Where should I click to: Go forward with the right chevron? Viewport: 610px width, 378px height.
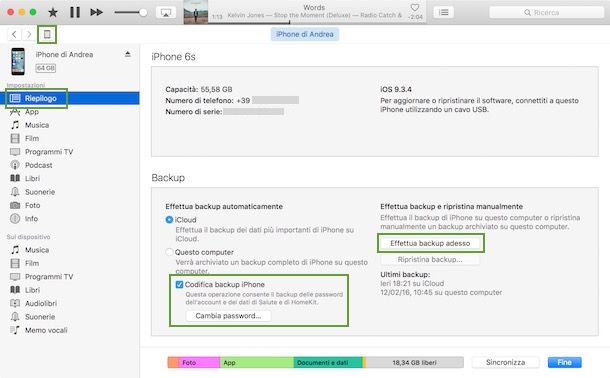click(x=29, y=34)
